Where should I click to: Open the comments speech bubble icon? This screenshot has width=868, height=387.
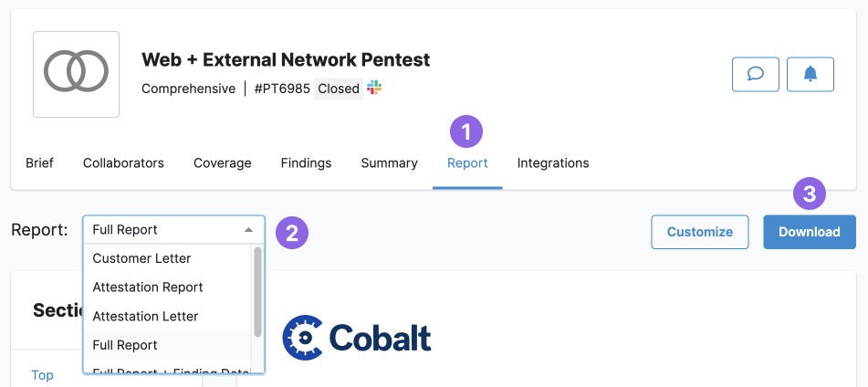755,74
